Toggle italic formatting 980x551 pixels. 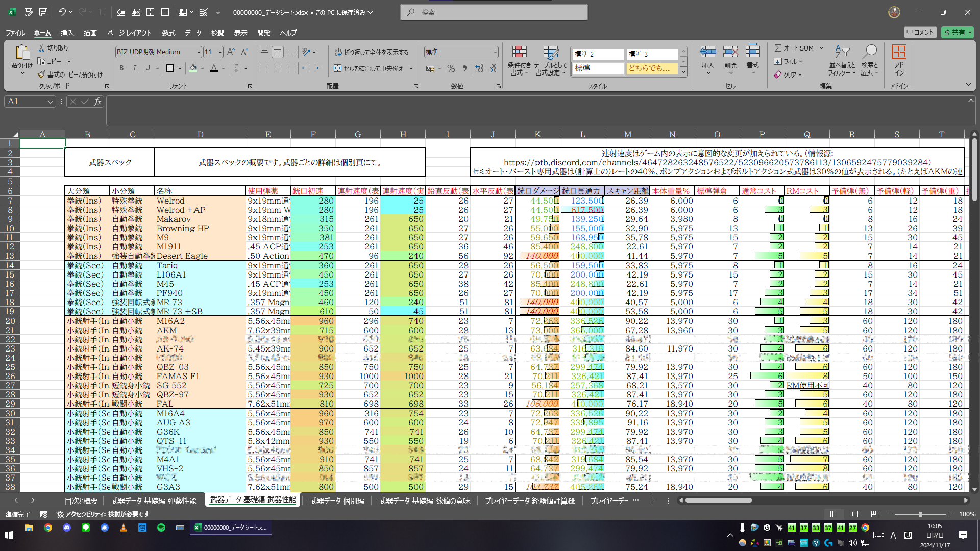(x=135, y=68)
